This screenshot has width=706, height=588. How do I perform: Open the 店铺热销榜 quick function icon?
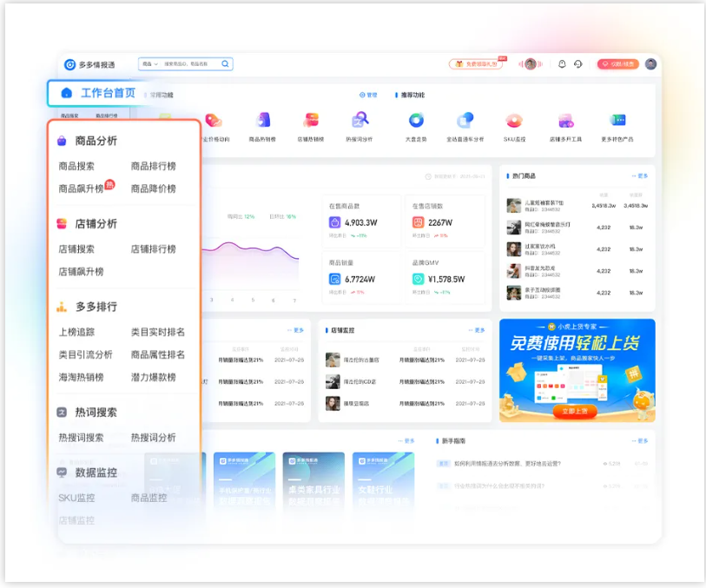tap(313, 121)
